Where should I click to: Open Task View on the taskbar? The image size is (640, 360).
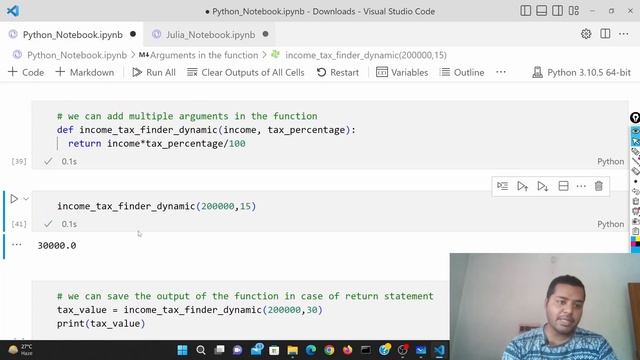coord(220,350)
